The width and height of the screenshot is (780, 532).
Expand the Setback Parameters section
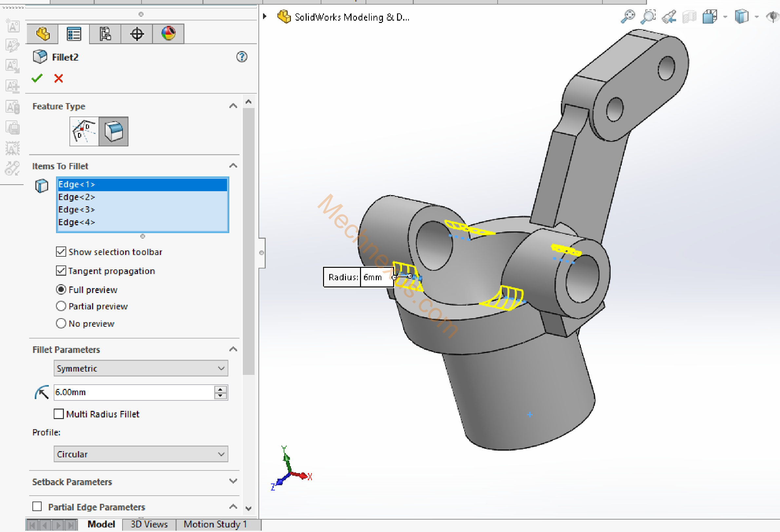[233, 481]
